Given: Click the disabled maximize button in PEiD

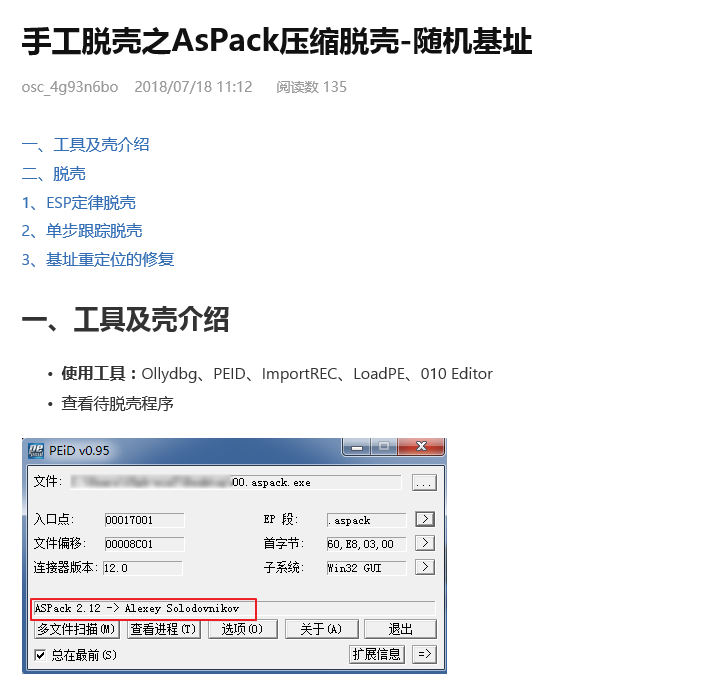Looking at the screenshot, I should [x=383, y=448].
